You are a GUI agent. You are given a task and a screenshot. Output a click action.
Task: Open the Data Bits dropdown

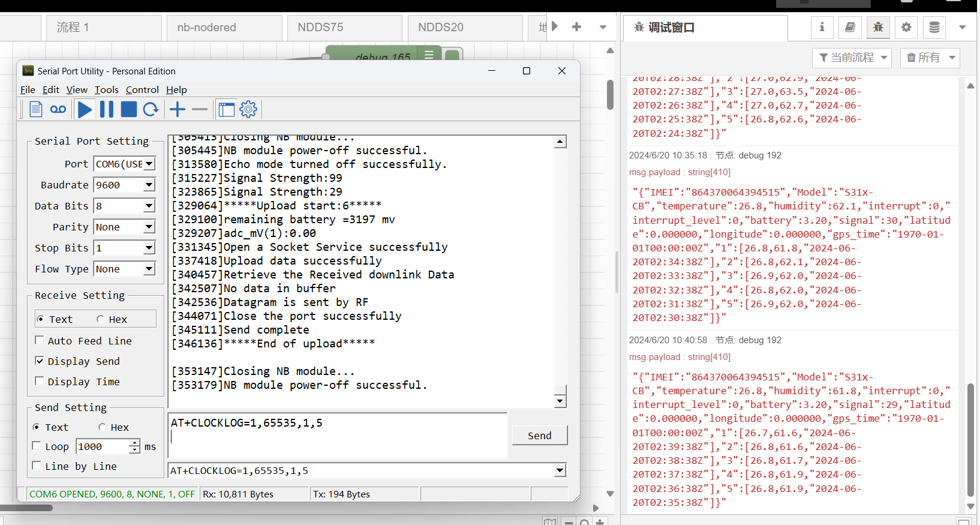149,206
